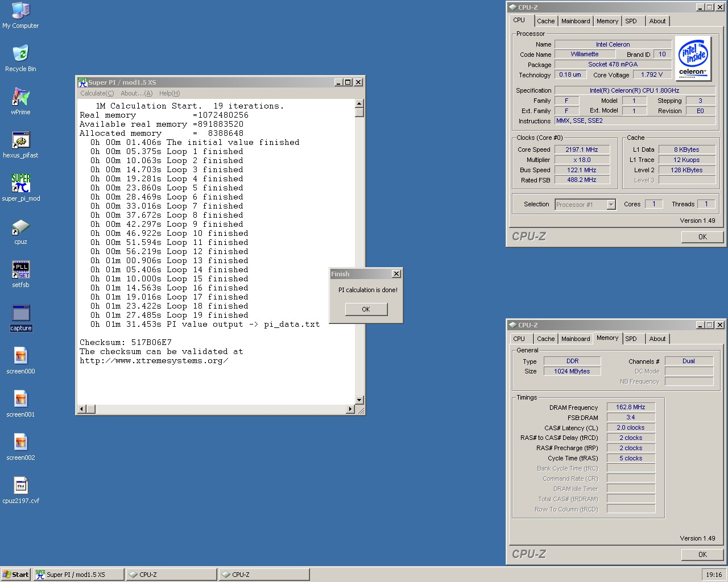Click the Memory CPU-Z window title icon
Image resolution: width=728 pixels, height=582 pixels.
(512, 325)
